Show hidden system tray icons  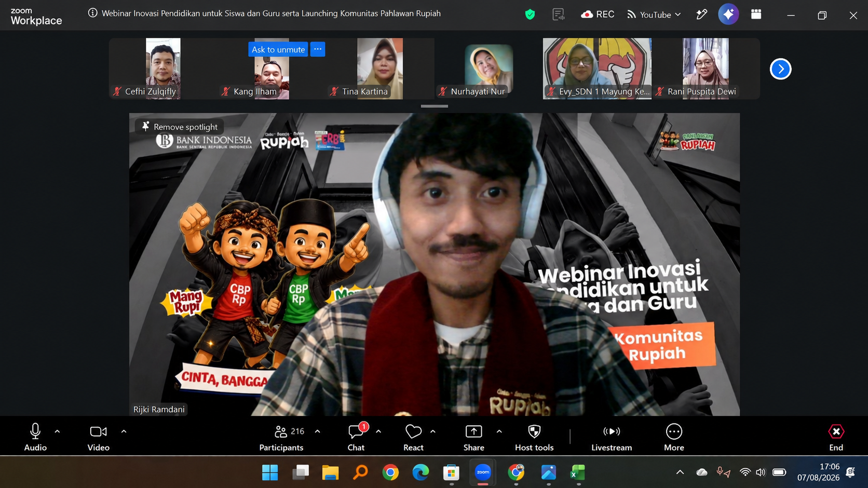pos(680,472)
